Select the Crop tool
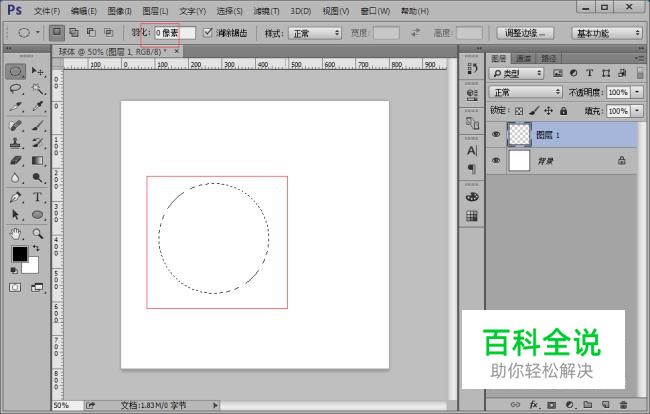Image resolution: width=650 pixels, height=414 pixels. click(x=15, y=107)
